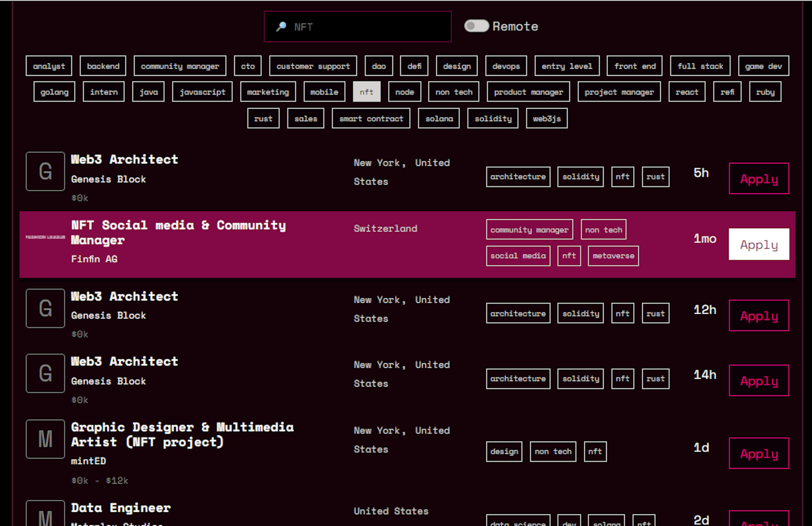Choose the project manager tag
Image resolution: width=812 pixels, height=526 pixels.
click(x=619, y=92)
